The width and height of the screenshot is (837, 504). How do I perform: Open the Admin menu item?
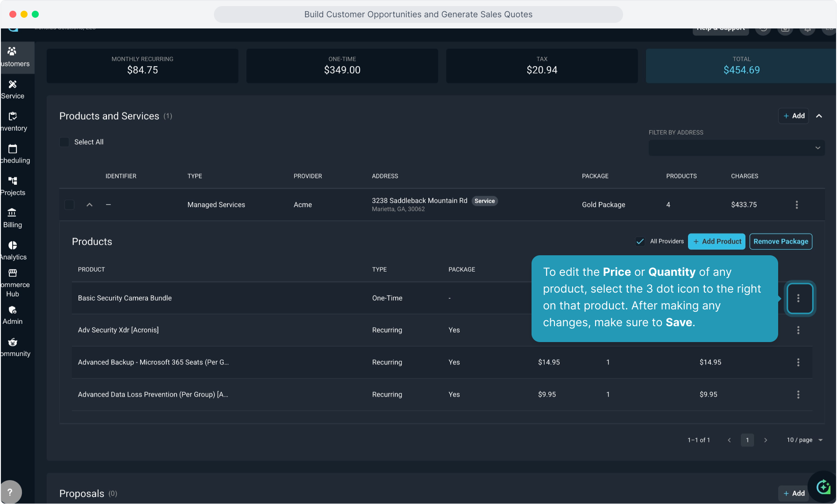pos(13,315)
